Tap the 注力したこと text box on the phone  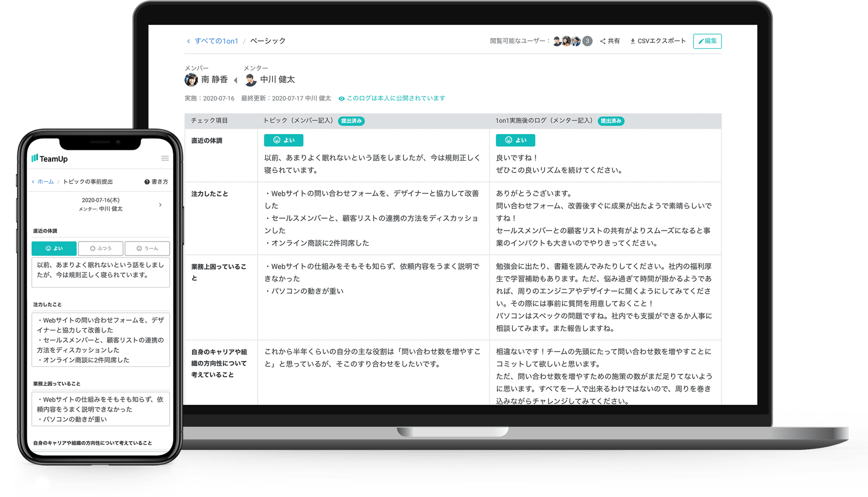(x=100, y=340)
